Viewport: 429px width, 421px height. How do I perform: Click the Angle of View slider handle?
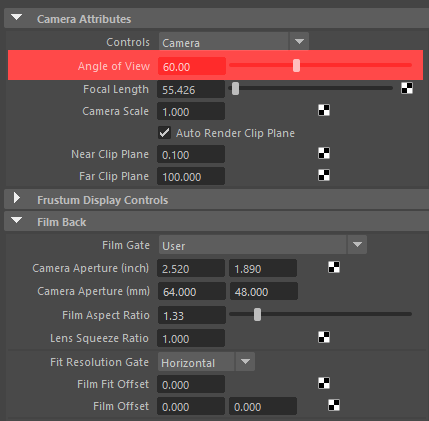tap(296, 65)
